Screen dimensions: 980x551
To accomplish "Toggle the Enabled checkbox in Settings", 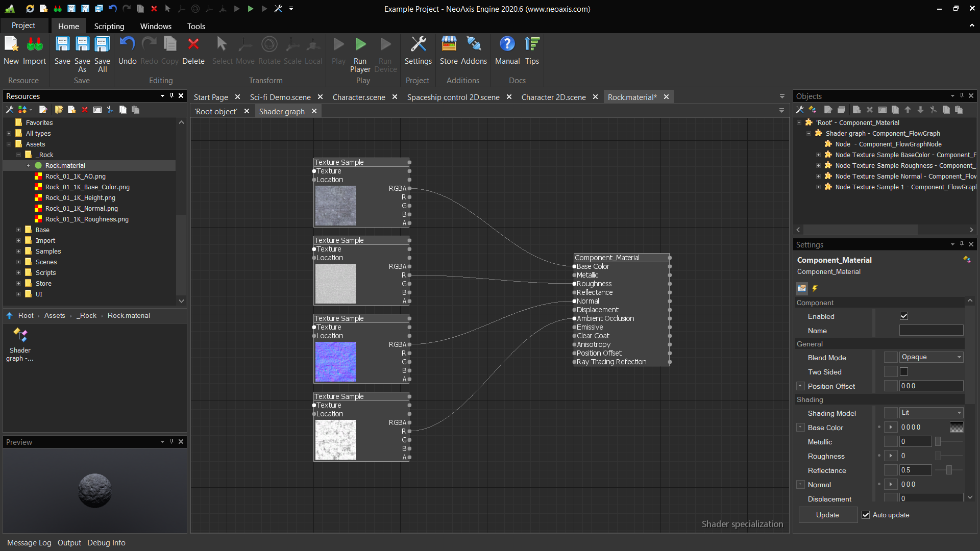I will [x=904, y=316].
